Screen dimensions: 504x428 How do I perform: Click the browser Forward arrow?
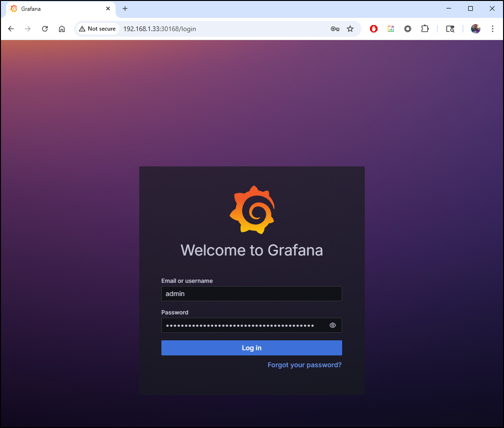(x=28, y=29)
